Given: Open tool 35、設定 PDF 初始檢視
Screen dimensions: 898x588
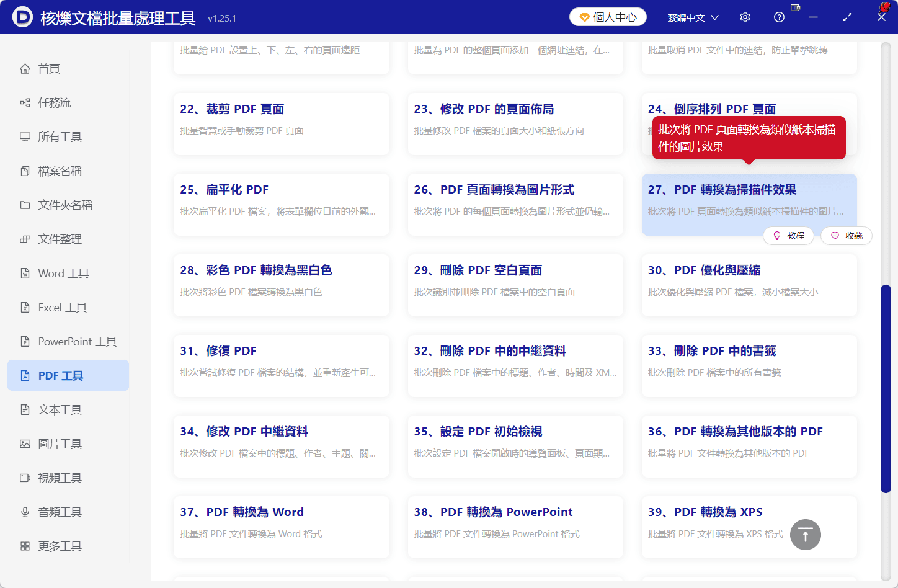Looking at the screenshot, I should coord(515,447).
